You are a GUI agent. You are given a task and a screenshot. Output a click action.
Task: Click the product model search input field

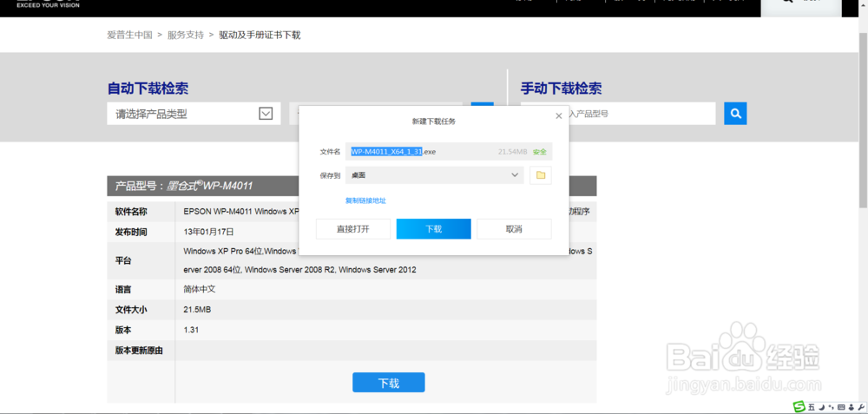coord(618,114)
